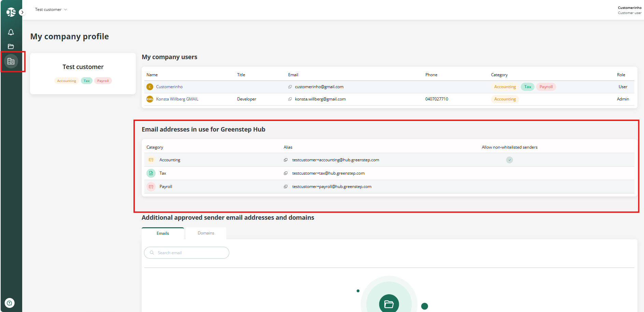Screen dimensions: 644x312
Task: Click the testcustomer+tax@hub.greenstep.com alias
Action: tap(328, 173)
